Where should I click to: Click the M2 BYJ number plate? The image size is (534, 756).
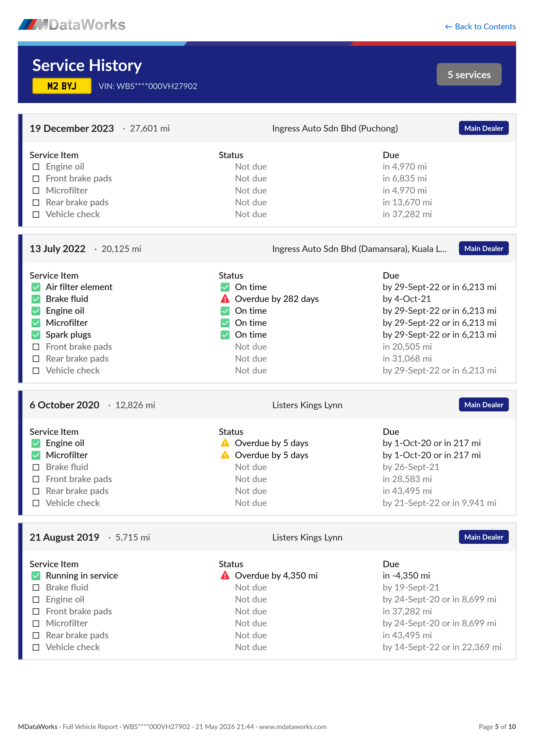coord(62,86)
